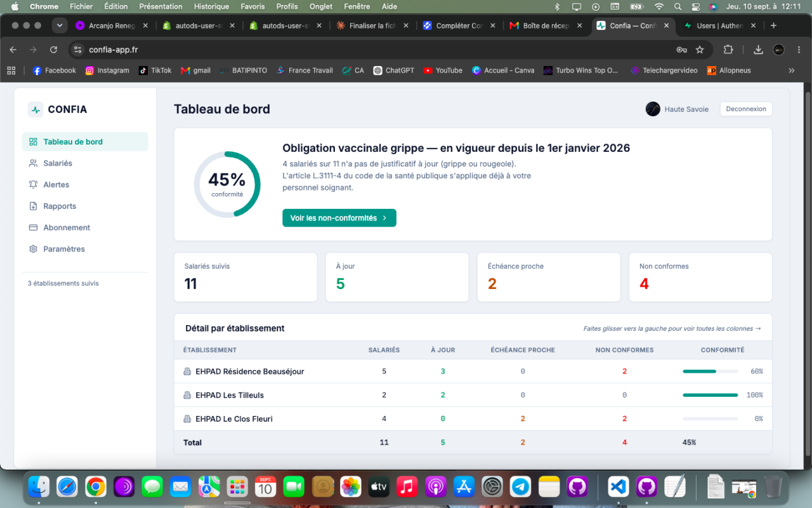This screenshot has height=508, width=812.
Task: Click the building icon beside EHPAD Les Tilleuls
Action: (x=187, y=395)
